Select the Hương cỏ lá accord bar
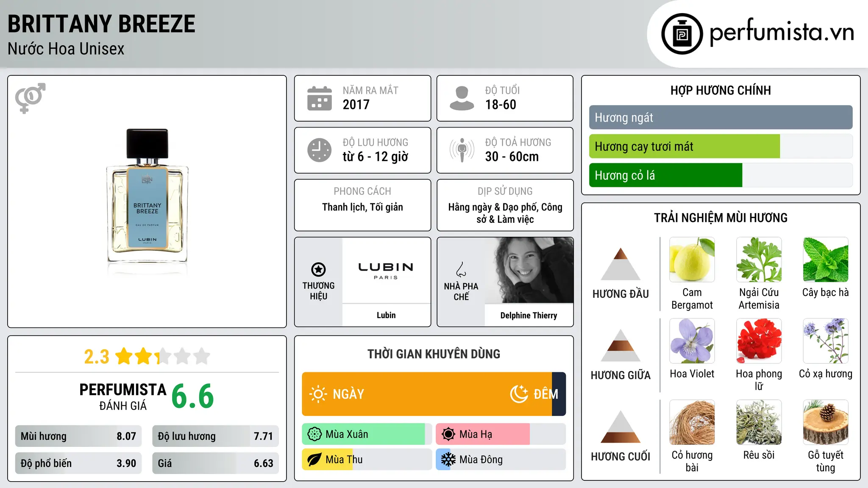 [721, 175]
